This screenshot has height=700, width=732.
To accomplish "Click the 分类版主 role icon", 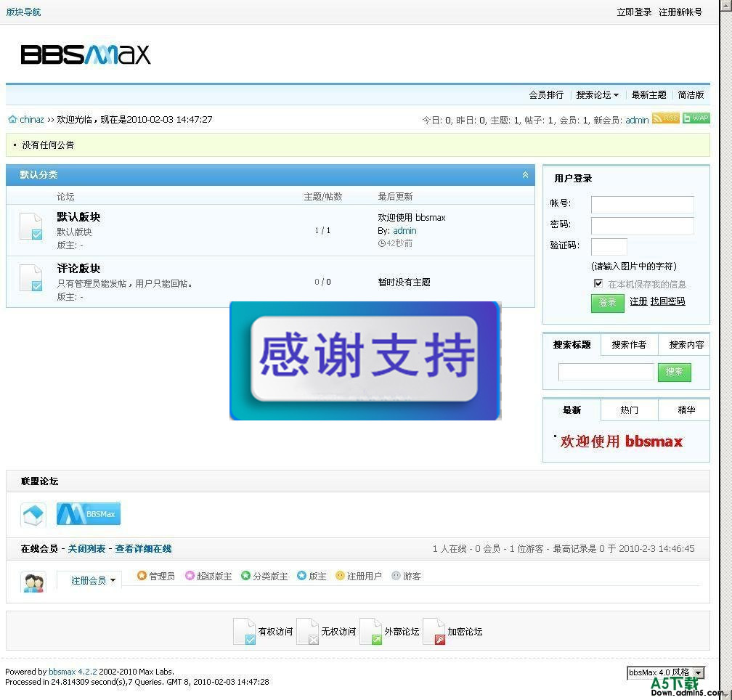I will pyautogui.click(x=245, y=576).
